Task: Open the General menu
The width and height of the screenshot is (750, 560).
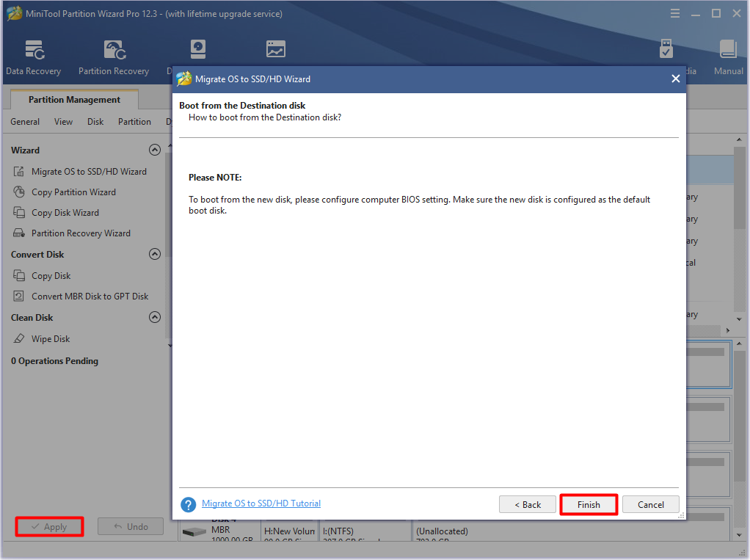Action: [25, 122]
